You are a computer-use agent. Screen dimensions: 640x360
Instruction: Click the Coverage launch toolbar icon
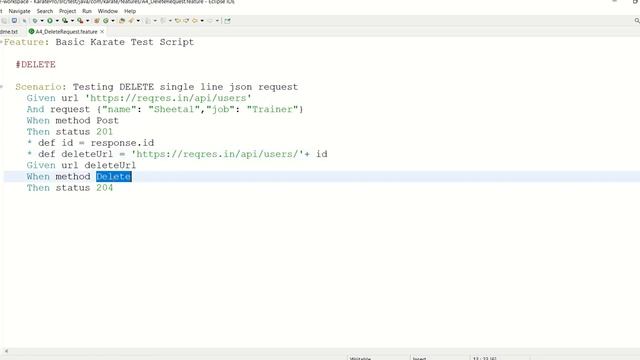pos(65,20)
